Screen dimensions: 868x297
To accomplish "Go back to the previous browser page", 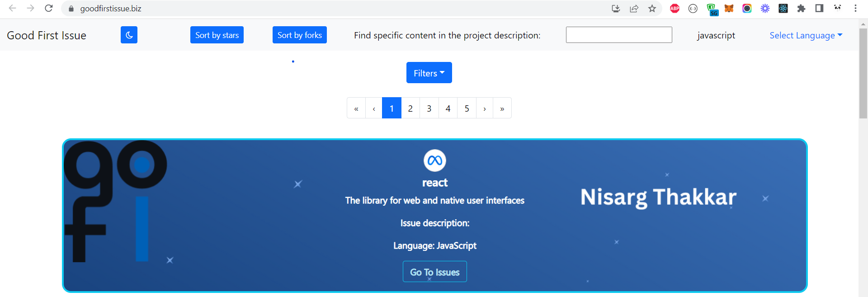I will 13,8.
